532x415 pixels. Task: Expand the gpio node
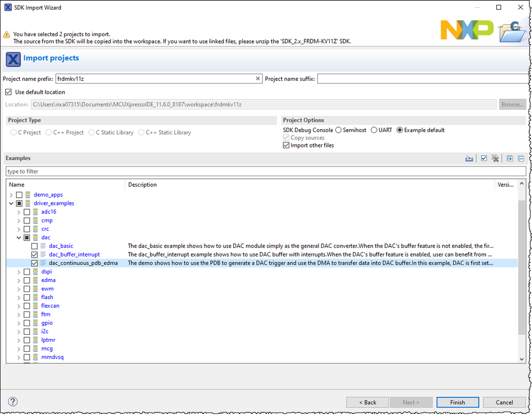pyautogui.click(x=19, y=323)
